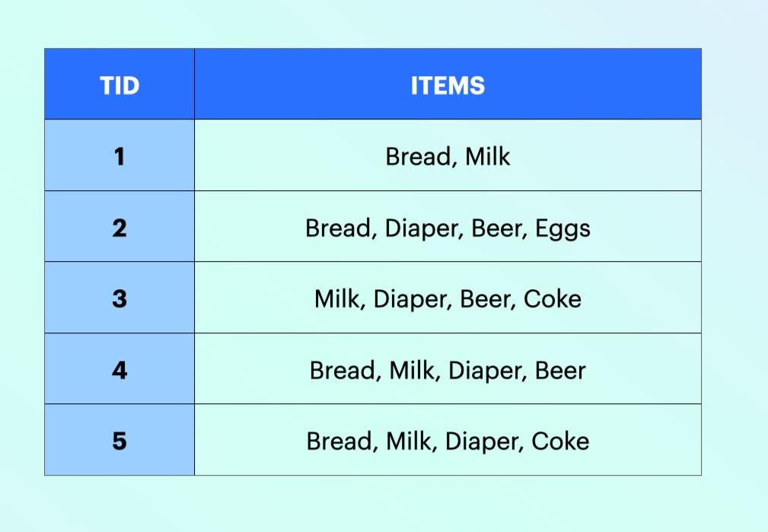
Task: Click the 'Bread, Diaper, Beer, Eggs' cell
Action: [x=448, y=226]
